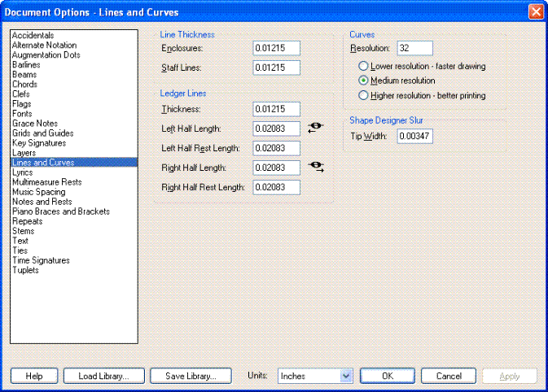Viewport: 548px width, 392px height.
Task: Select Accidentals in the category list
Action: point(33,36)
